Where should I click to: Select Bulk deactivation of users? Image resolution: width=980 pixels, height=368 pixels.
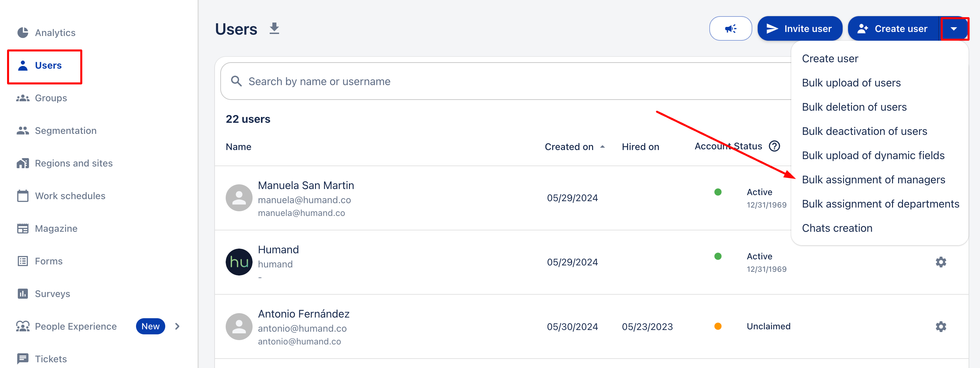click(864, 132)
